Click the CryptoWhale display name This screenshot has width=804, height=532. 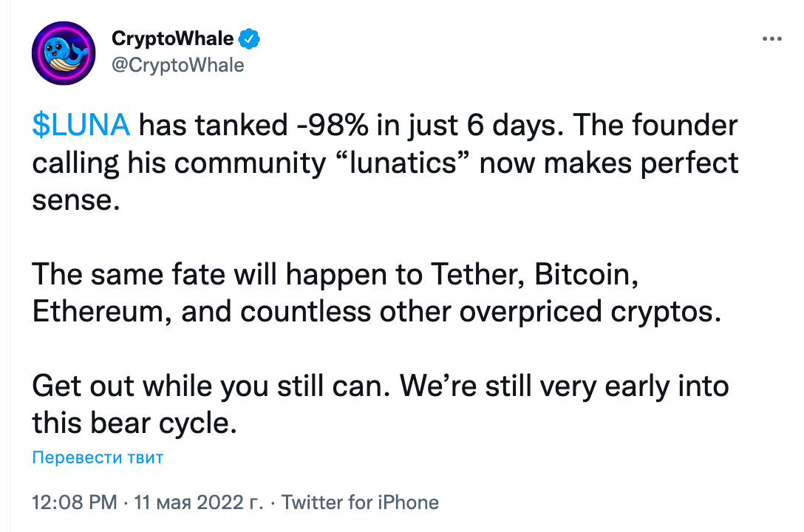point(173,38)
